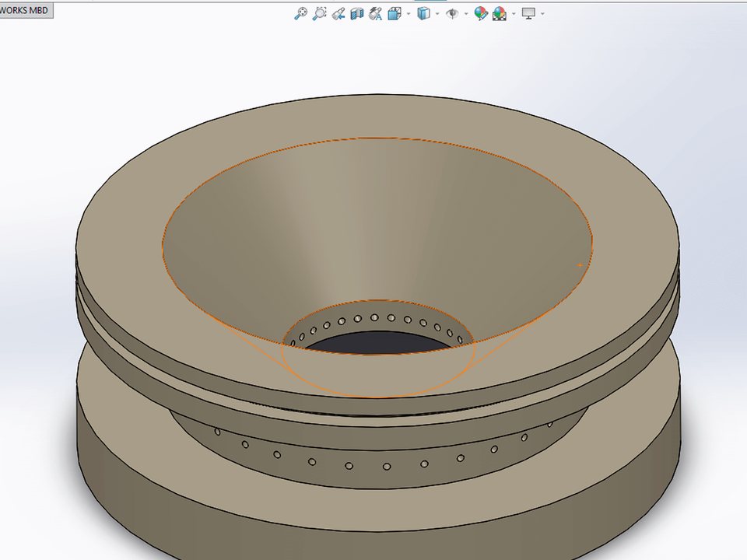Click the Apply Scene icon

500,13
